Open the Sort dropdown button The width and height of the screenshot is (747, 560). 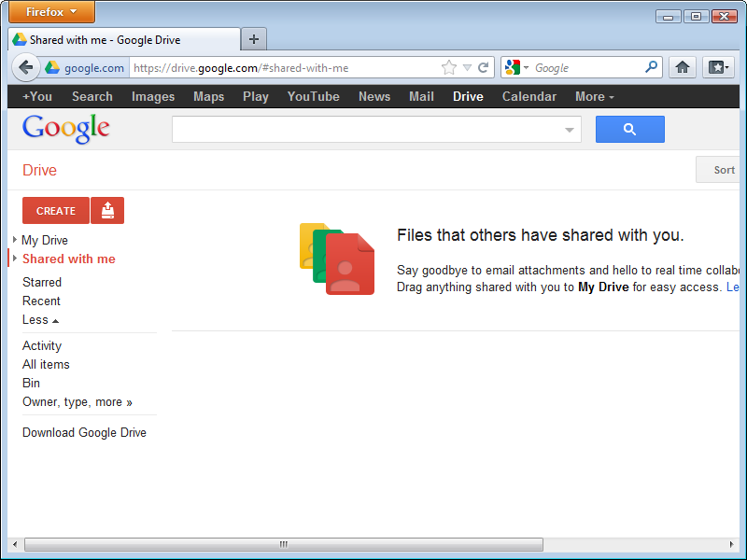click(718, 170)
